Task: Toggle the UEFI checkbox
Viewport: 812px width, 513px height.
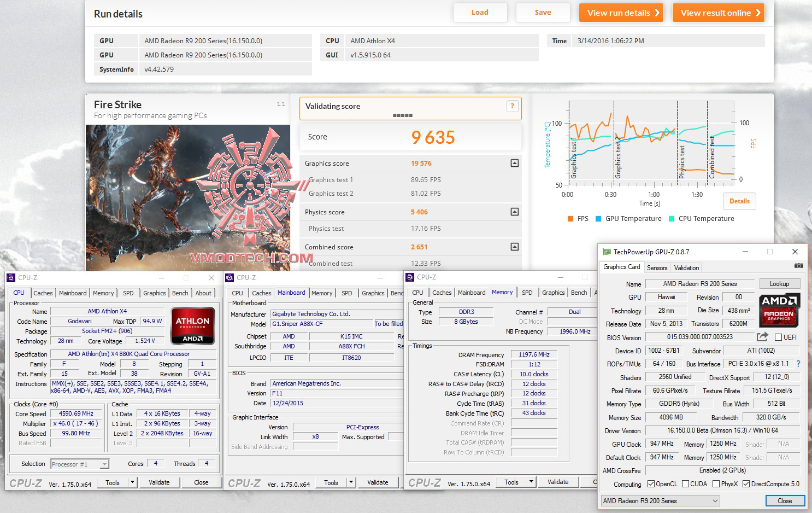Action: click(x=778, y=337)
